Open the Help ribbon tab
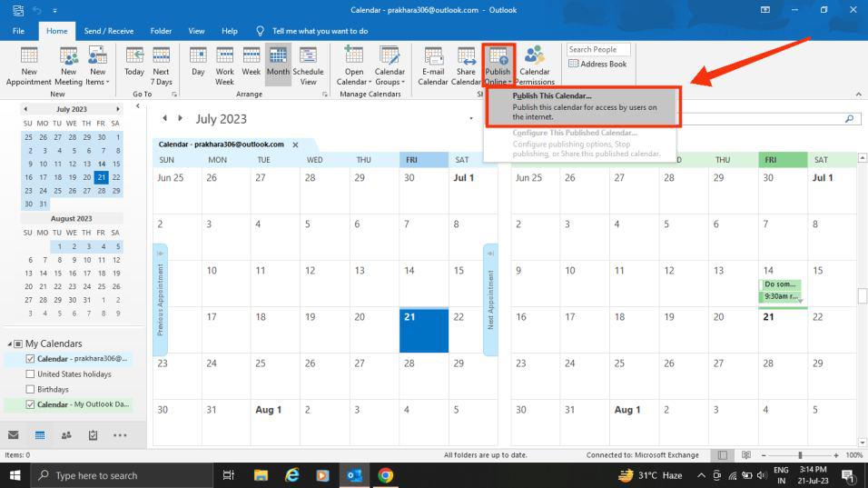This screenshot has width=868, height=488. (x=229, y=31)
